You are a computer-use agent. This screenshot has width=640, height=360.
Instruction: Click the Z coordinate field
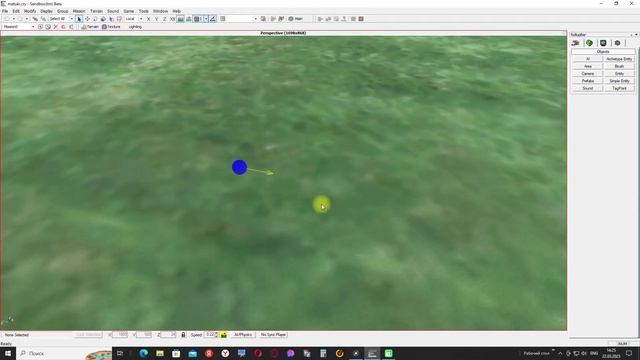point(168,335)
